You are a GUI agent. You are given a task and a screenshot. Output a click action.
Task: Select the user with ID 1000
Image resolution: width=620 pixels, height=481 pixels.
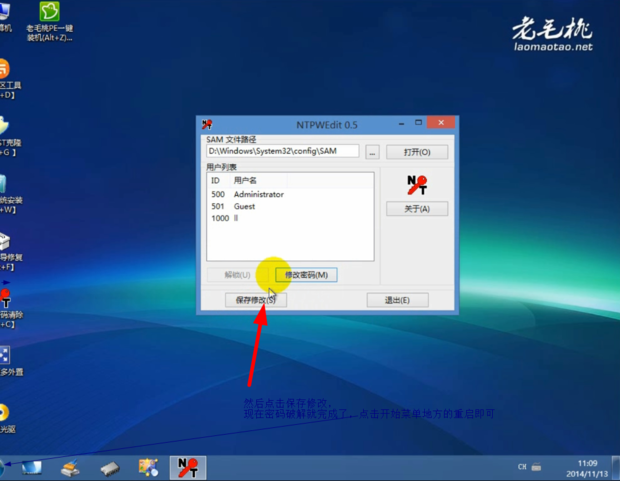[290, 218]
